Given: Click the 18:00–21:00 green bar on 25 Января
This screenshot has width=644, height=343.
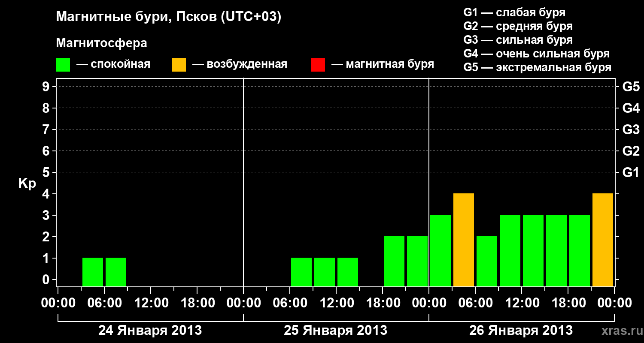Looking at the screenshot, I should pos(394,262).
